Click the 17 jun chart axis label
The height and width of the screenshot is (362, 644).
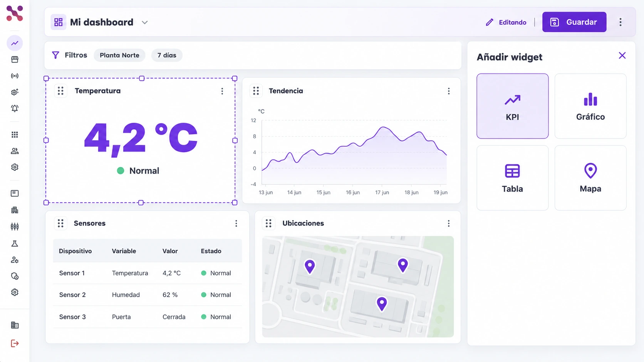click(382, 192)
